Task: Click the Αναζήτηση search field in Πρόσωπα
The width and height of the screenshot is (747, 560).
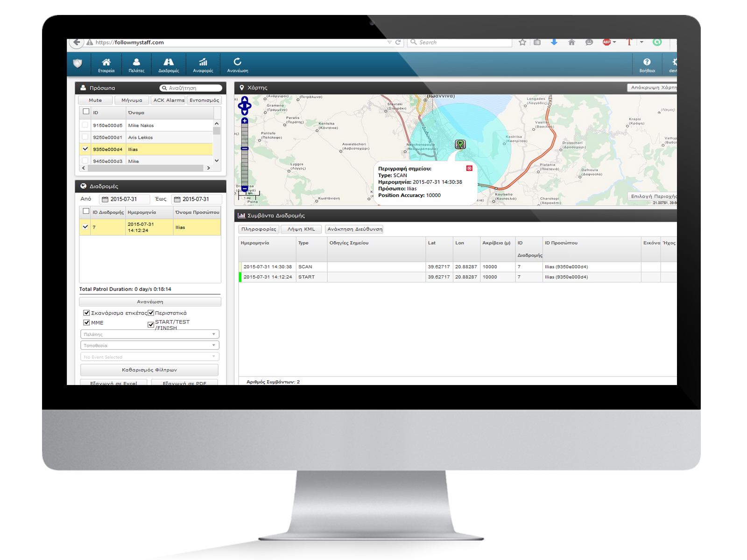Action: (x=192, y=88)
